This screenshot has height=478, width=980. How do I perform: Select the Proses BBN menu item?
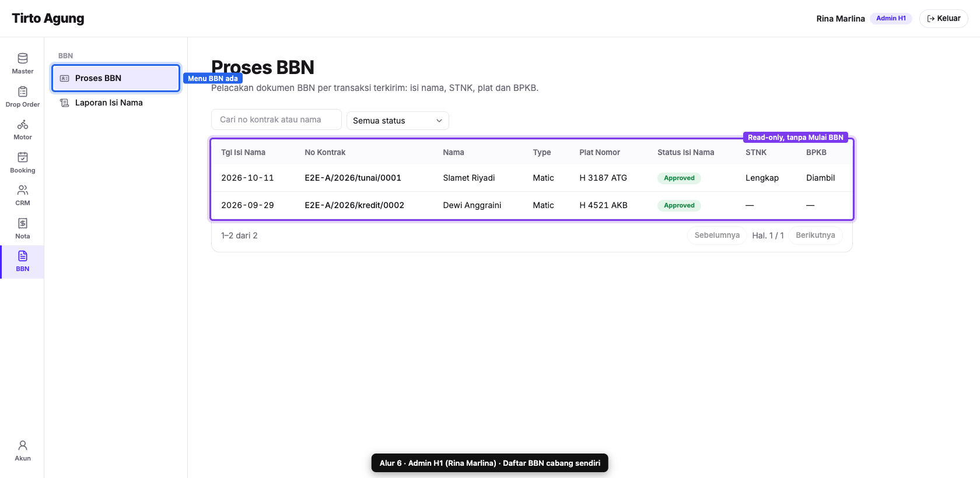pyautogui.click(x=116, y=78)
